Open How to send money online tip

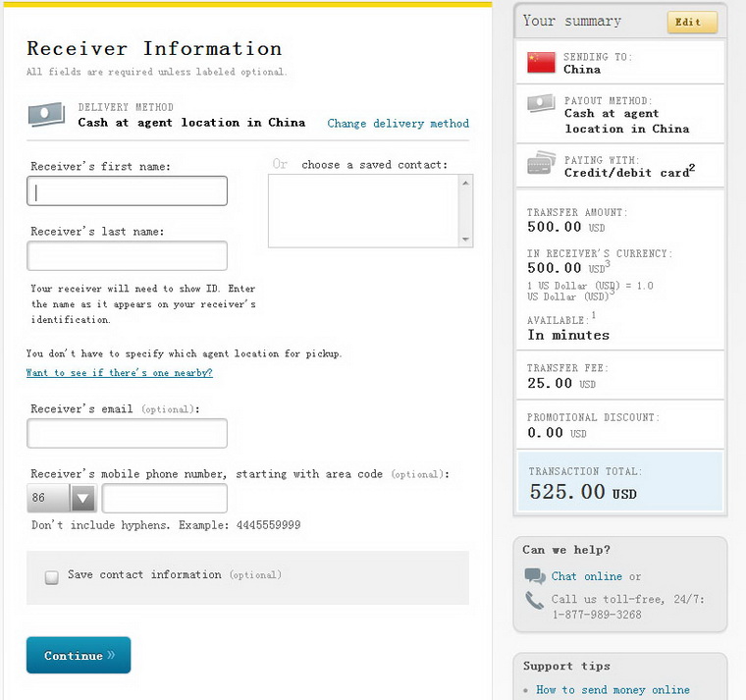[x=613, y=690]
